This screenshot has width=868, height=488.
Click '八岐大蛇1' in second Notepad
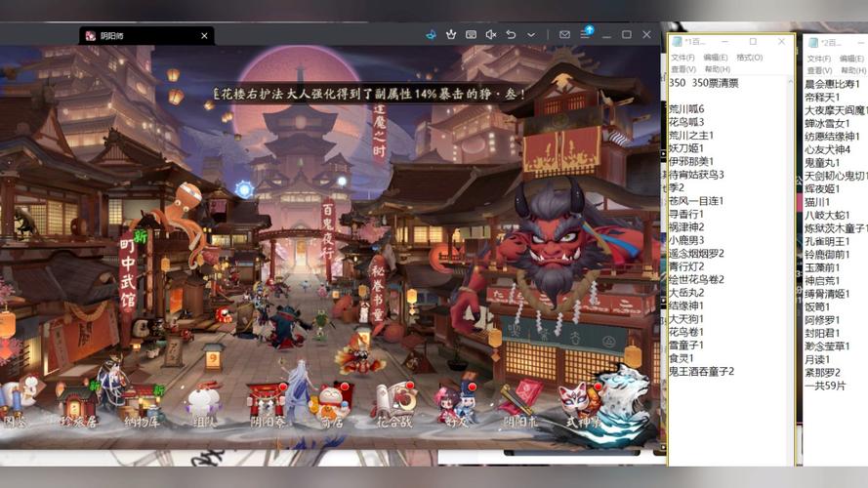(x=827, y=216)
